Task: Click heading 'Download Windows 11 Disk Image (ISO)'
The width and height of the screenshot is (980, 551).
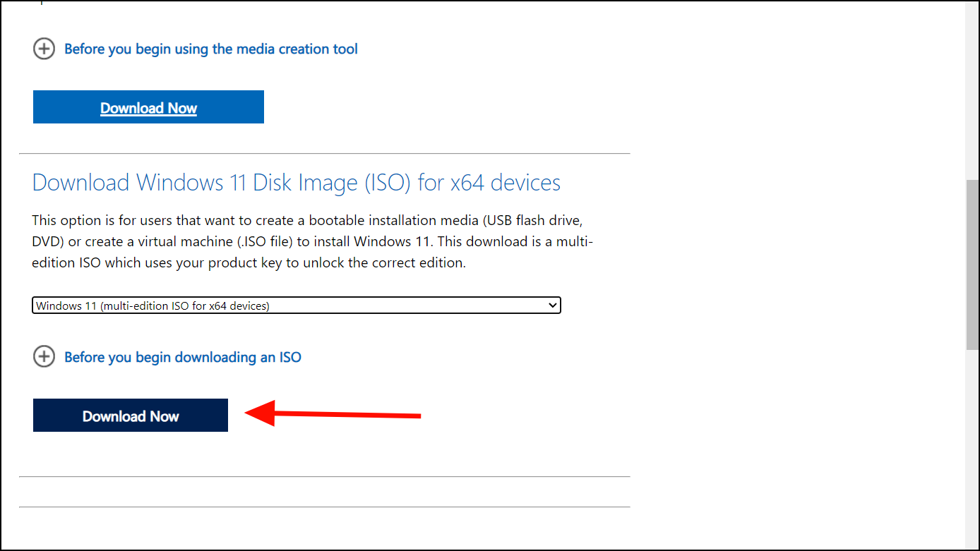Action: (x=297, y=183)
